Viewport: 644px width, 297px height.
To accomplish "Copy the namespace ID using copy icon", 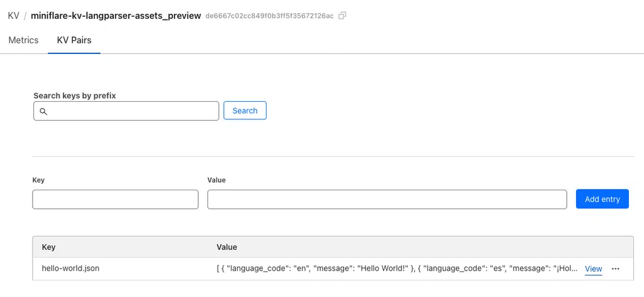I will pos(343,16).
